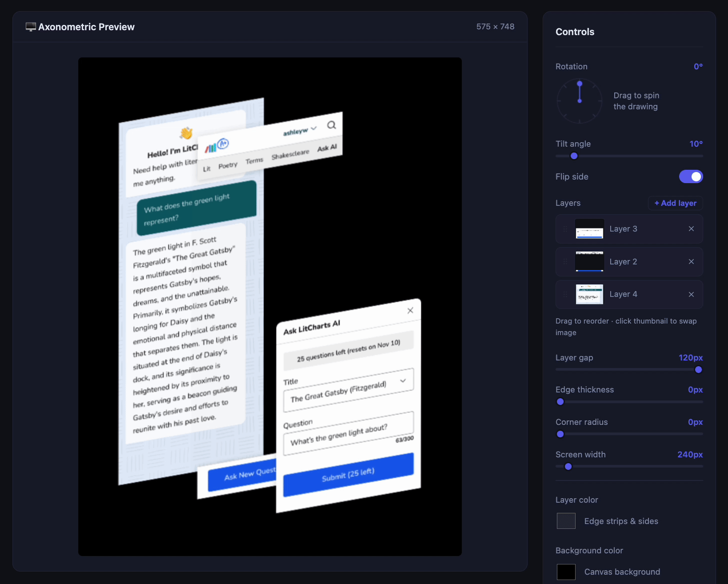Click the + Add layer button

click(x=675, y=203)
